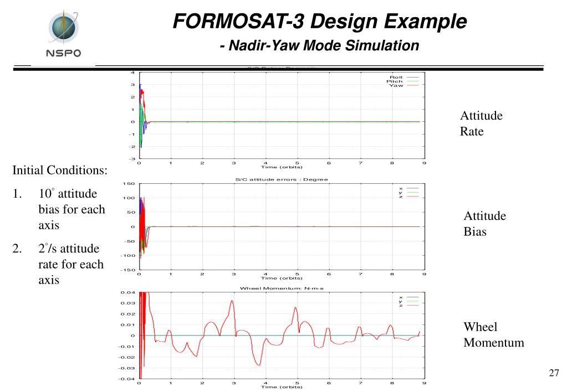
Task: Click the "Wheel Momentum" side label
Action: coord(494,334)
